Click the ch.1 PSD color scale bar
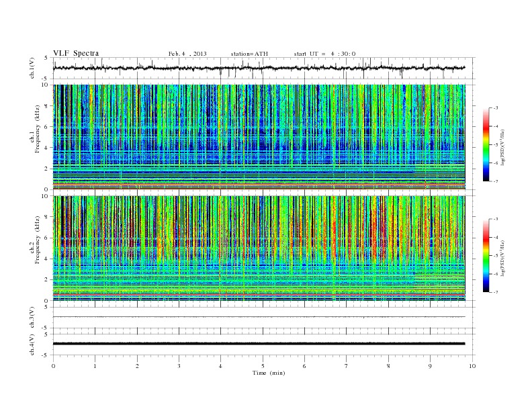This screenshot has height=411, width=532. [x=486, y=144]
